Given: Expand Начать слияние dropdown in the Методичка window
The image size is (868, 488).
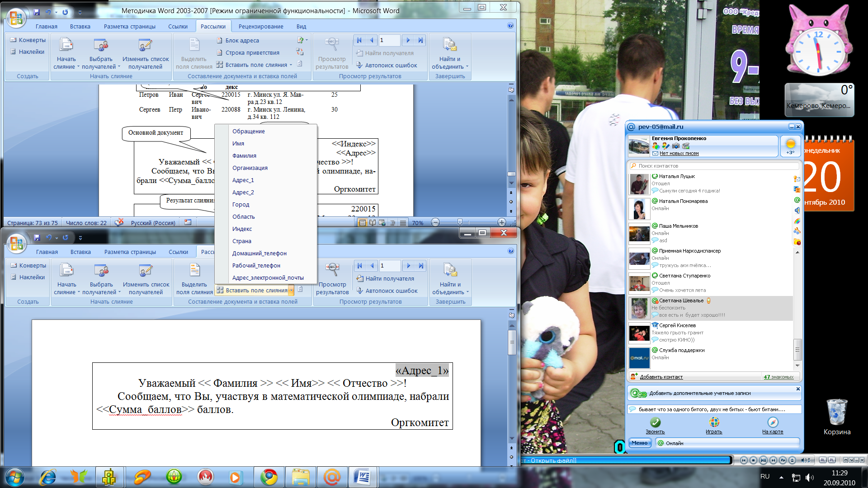Looking at the screenshot, I should [x=66, y=53].
